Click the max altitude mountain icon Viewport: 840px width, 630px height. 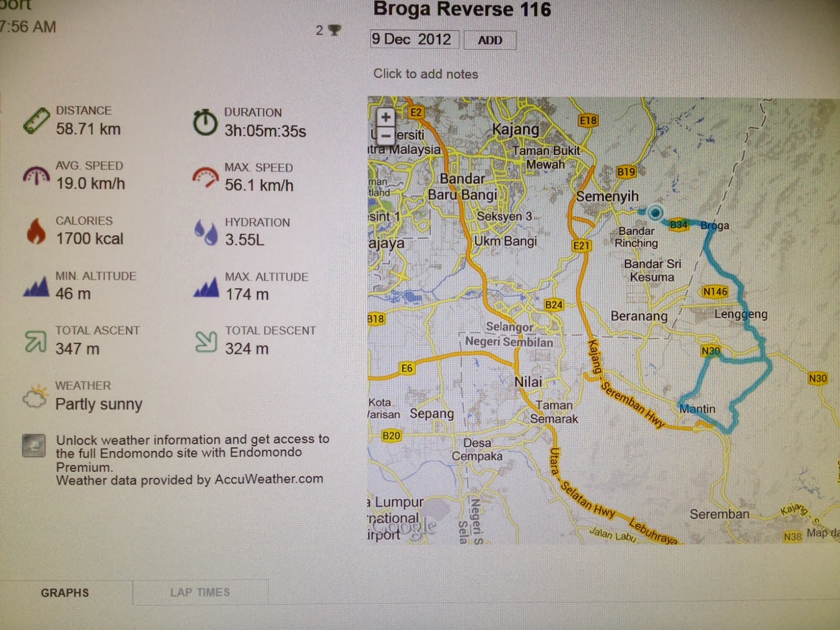click(x=206, y=287)
